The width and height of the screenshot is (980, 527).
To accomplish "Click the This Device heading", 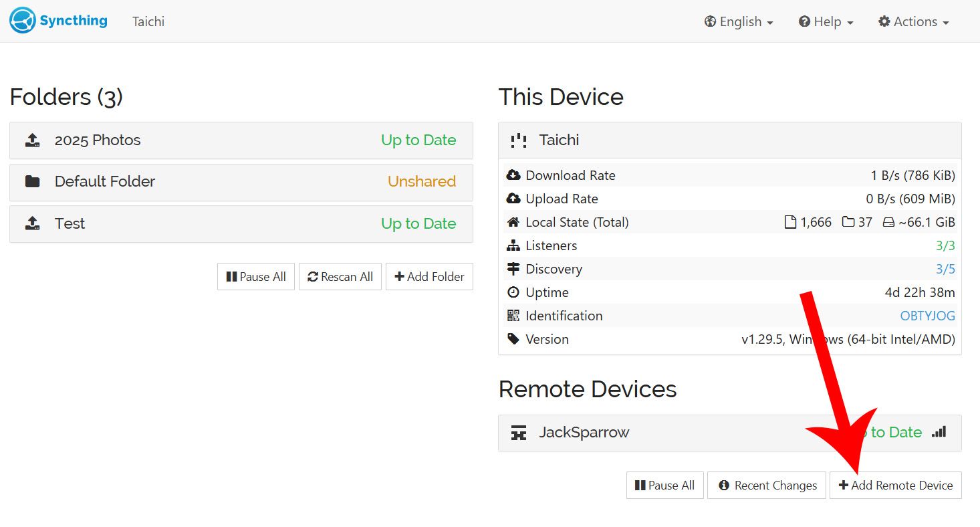I will pyautogui.click(x=561, y=97).
